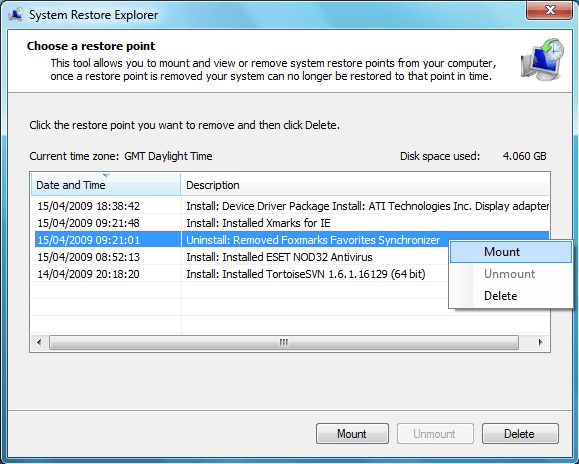Sort list by Date and Time column header
Image resolution: width=579 pixels, height=464 pixels.
[x=106, y=185]
